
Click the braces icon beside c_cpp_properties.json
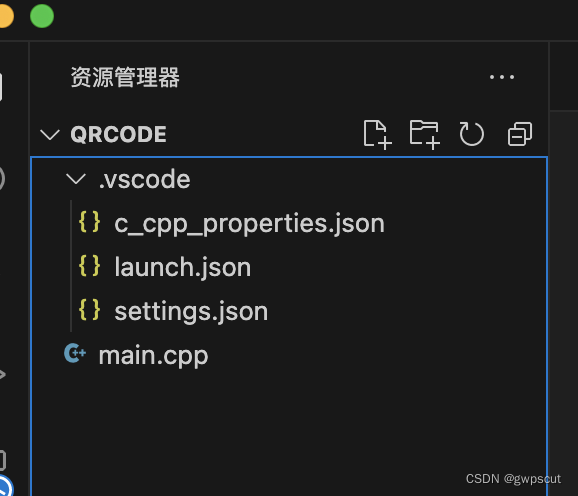tap(90, 221)
